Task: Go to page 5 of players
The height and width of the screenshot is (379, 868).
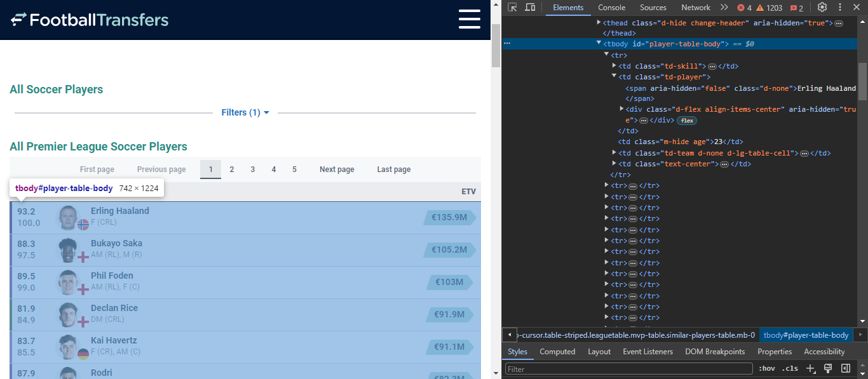Action: pyautogui.click(x=295, y=170)
